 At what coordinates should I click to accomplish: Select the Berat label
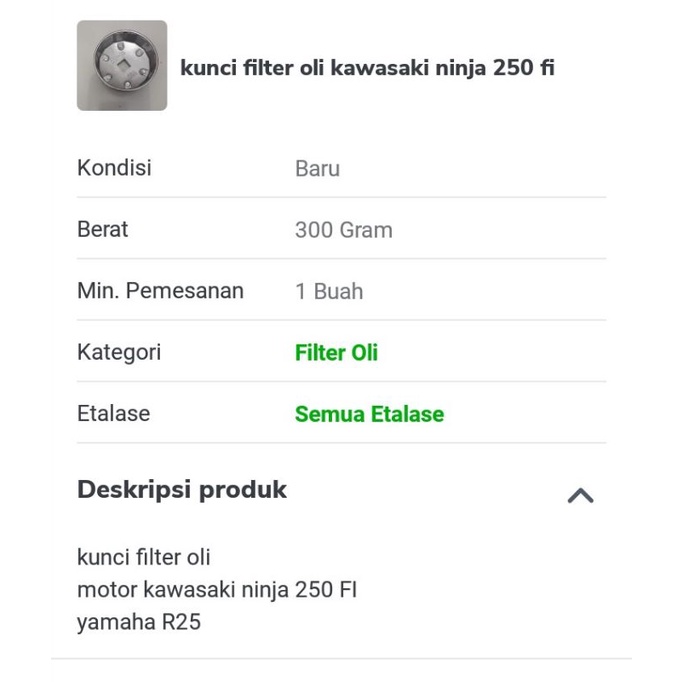[x=103, y=229]
